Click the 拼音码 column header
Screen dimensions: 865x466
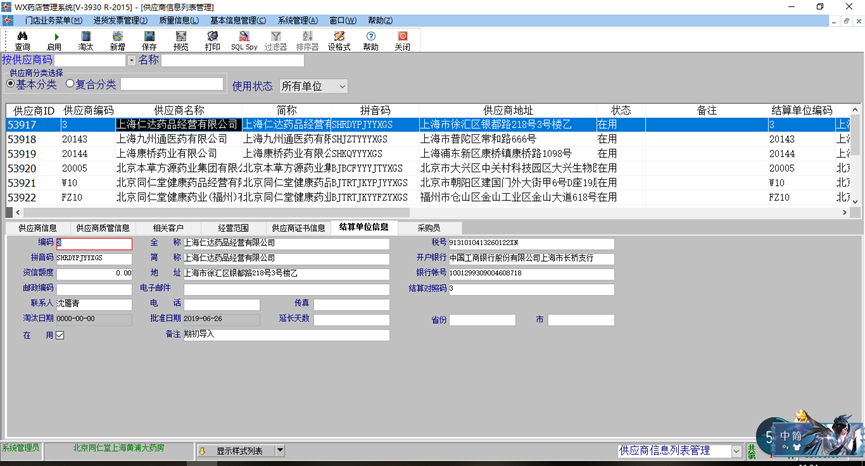click(375, 110)
